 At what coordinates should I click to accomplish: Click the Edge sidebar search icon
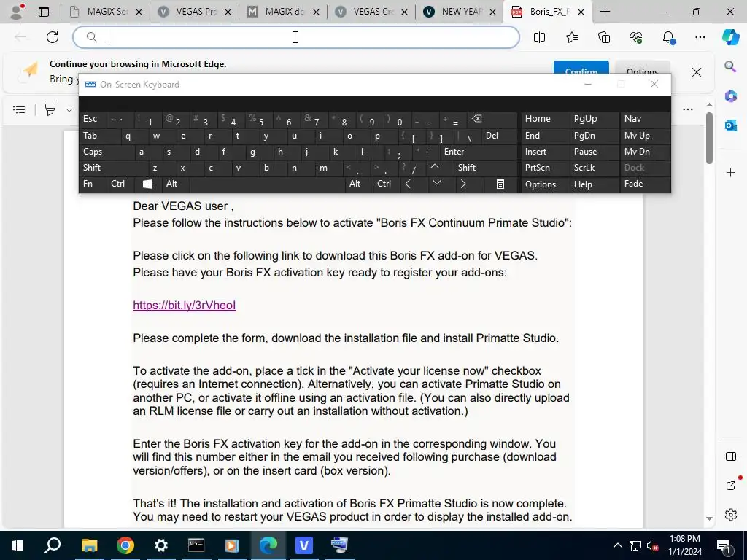[x=730, y=66]
